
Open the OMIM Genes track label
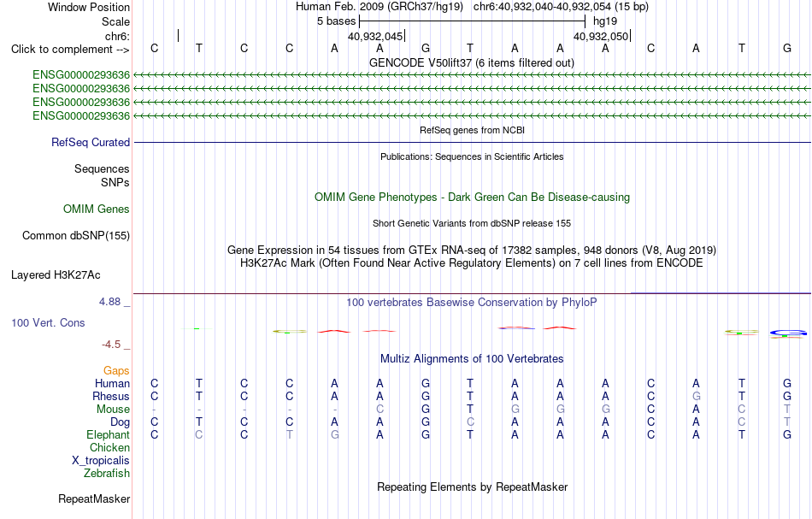pyautogui.click(x=97, y=209)
